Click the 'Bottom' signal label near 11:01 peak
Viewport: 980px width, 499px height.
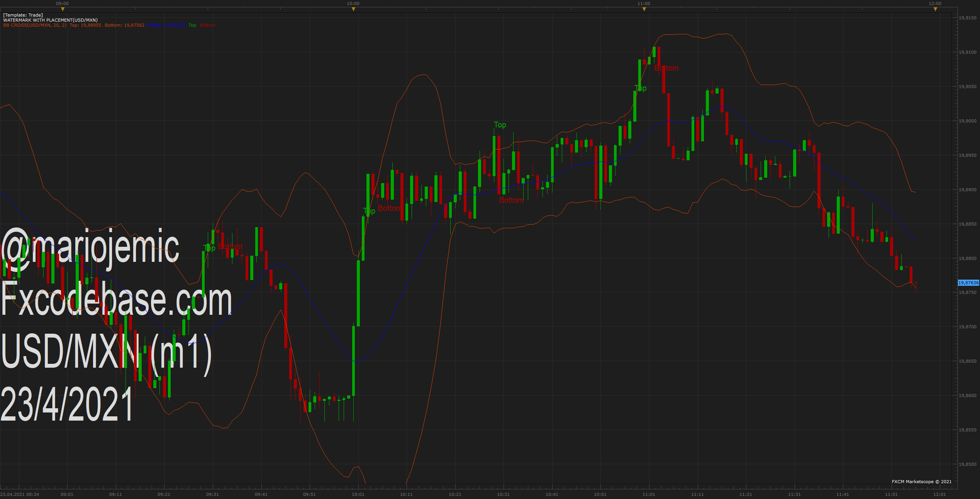[666, 68]
